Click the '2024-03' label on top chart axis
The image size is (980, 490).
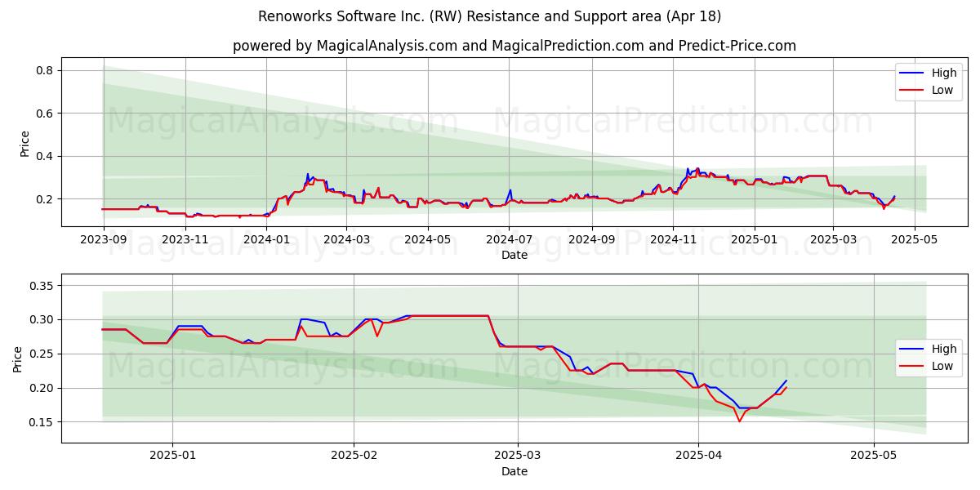[347, 239]
